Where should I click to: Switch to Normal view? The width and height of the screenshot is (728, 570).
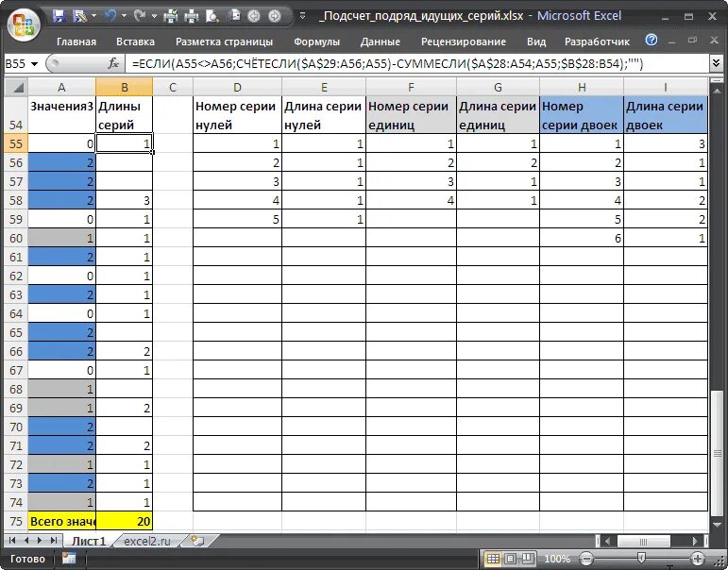pos(493,559)
